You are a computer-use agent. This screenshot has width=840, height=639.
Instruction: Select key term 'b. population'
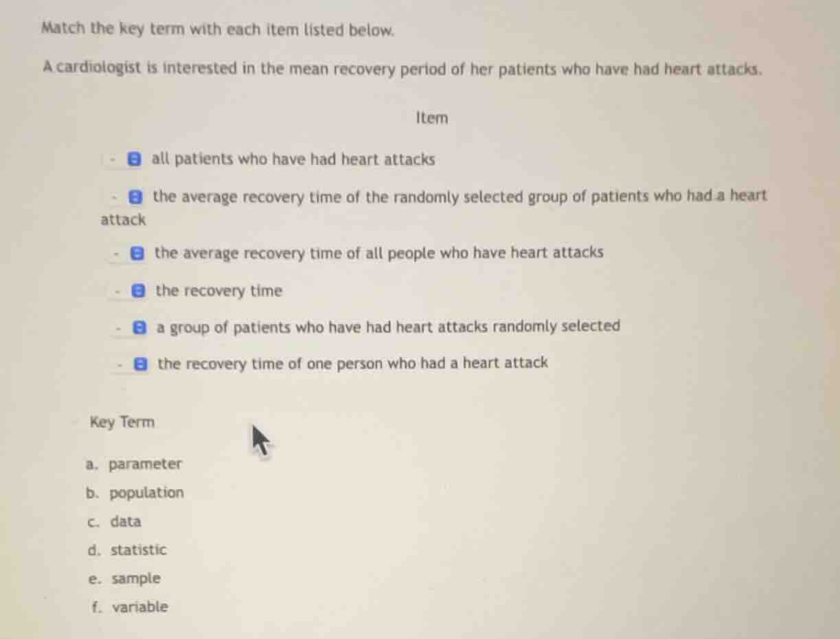pos(135,493)
